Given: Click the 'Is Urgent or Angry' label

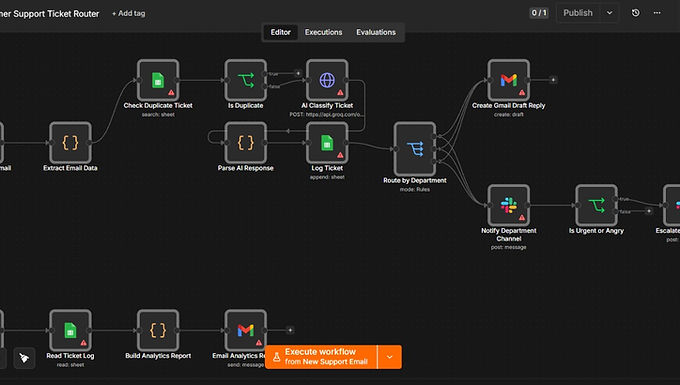Looking at the screenshot, I should click(x=596, y=231).
